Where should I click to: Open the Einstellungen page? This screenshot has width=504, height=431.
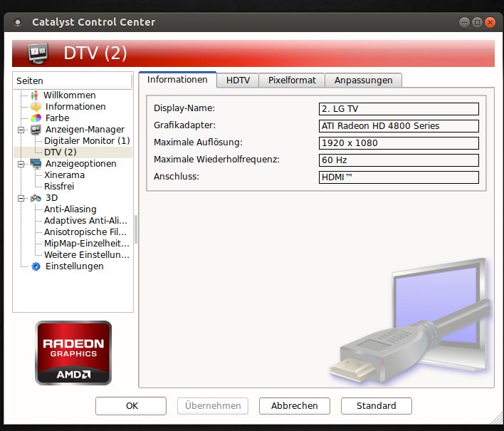[75, 266]
